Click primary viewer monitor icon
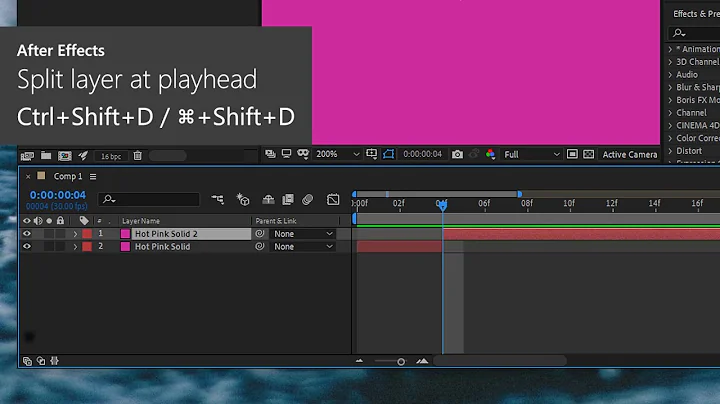Image resolution: width=720 pixels, height=404 pixels. pos(287,154)
